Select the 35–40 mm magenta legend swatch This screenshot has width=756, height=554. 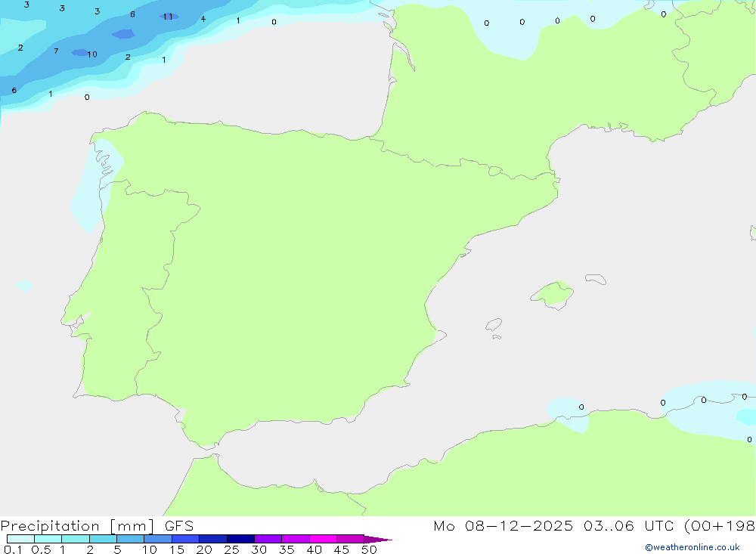click(296, 539)
